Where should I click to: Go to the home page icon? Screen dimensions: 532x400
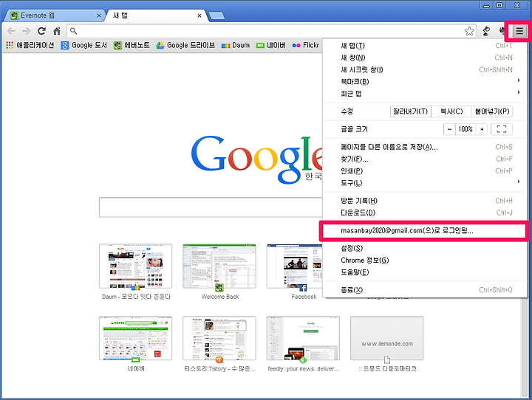[57, 31]
